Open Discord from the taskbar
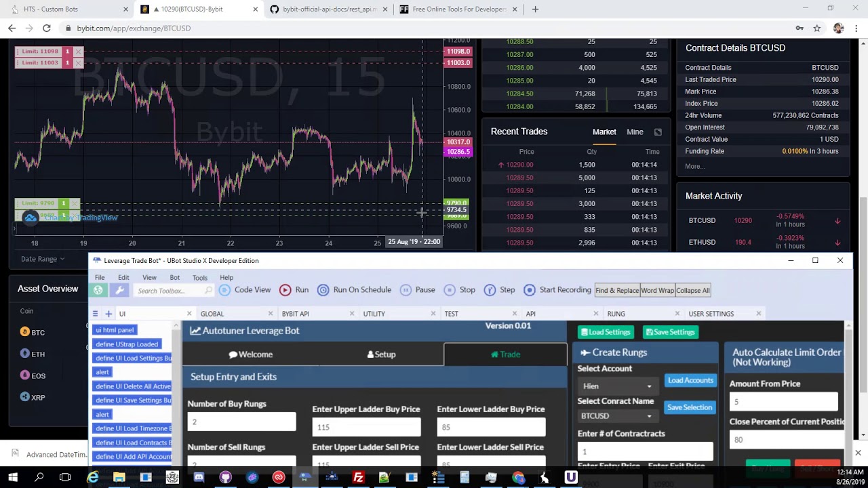Viewport: 868px width, 488px height. click(x=199, y=477)
